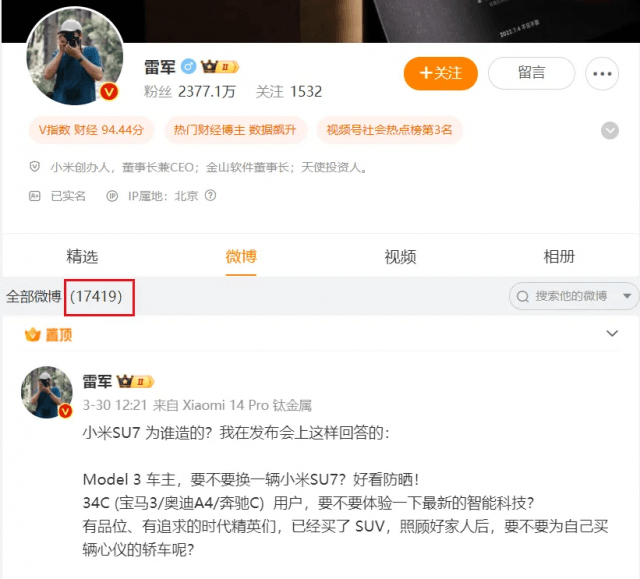Viewport: 640px width, 579px height.
Task: Click the orange V verified badge on large avatar
Action: point(109,91)
